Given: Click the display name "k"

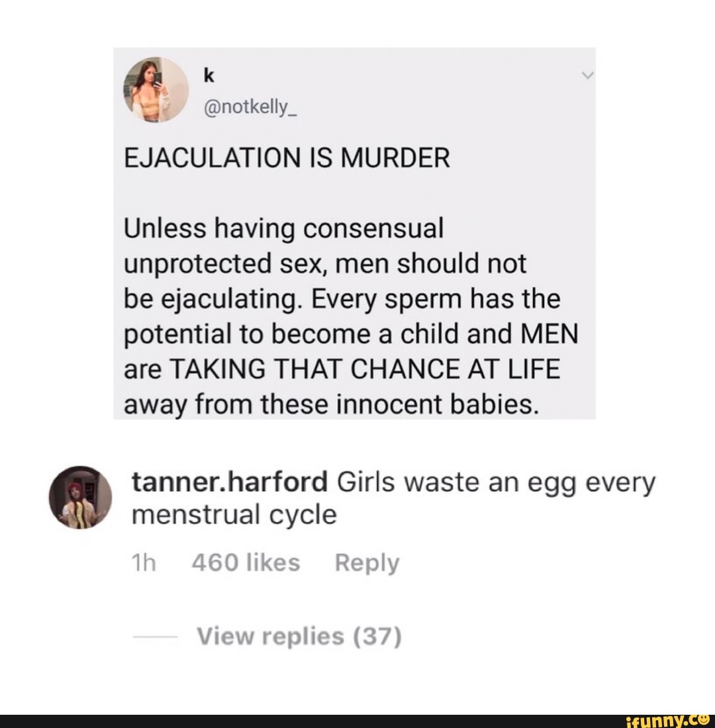Looking at the screenshot, I should point(209,76).
